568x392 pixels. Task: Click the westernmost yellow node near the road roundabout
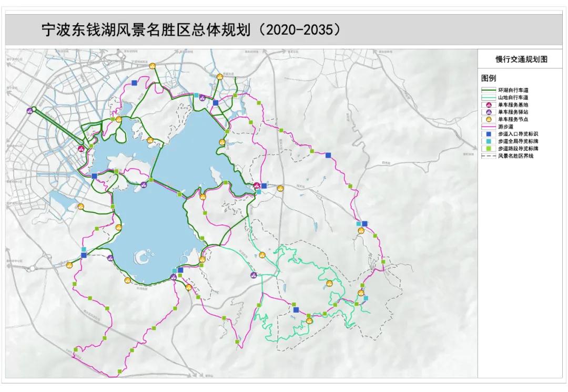point(69,265)
